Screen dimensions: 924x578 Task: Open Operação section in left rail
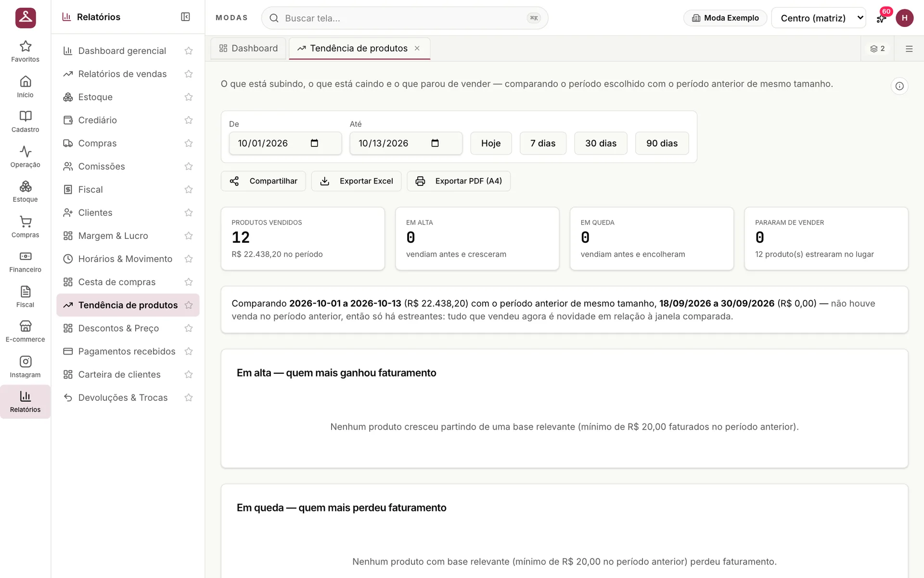point(25,157)
